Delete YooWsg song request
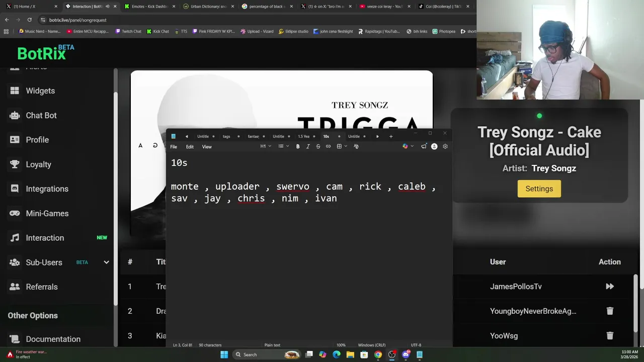Viewport: 644px width, 362px height. tap(610, 335)
